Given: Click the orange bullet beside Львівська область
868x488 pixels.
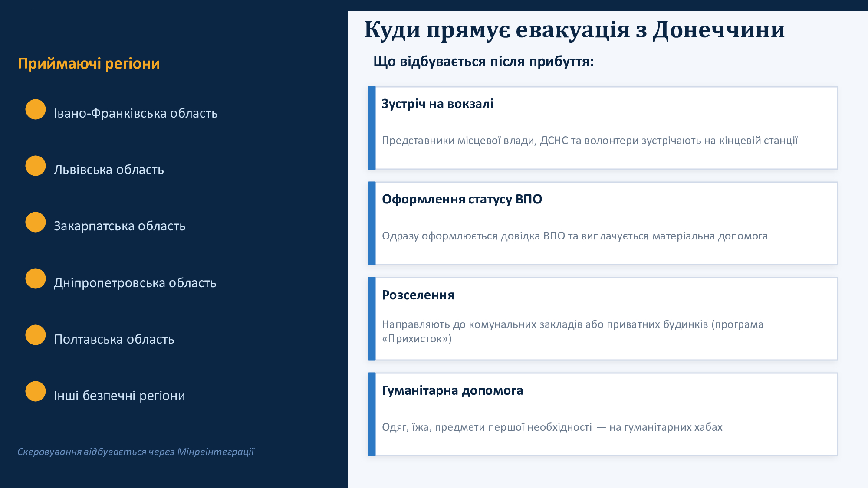Looking at the screenshot, I should 36,166.
